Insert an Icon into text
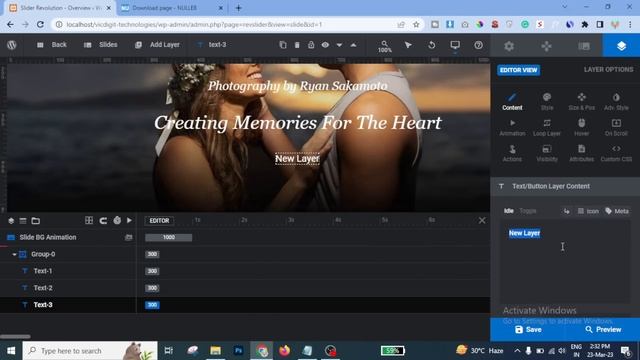Screen dimensions: 640x360 (588, 211)
